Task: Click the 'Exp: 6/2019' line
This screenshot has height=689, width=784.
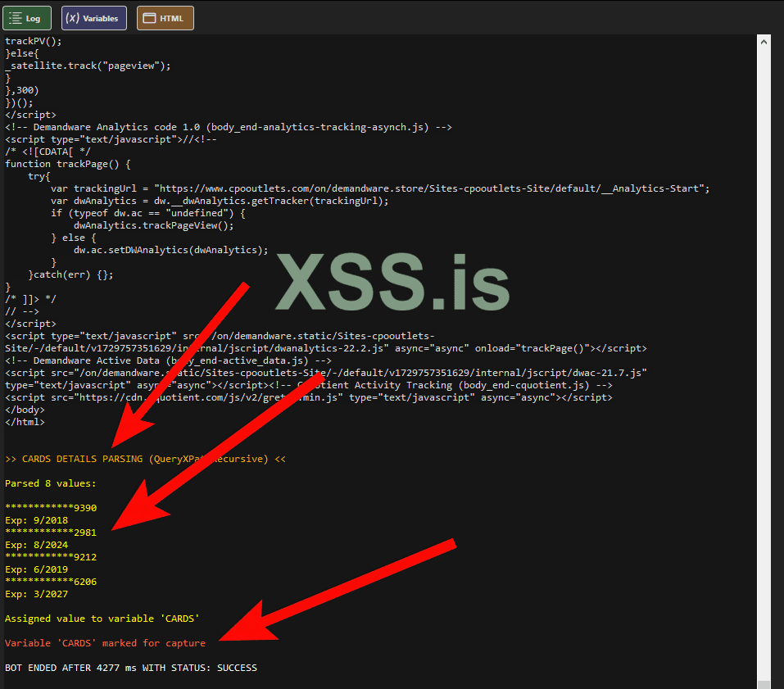Action: click(x=36, y=569)
